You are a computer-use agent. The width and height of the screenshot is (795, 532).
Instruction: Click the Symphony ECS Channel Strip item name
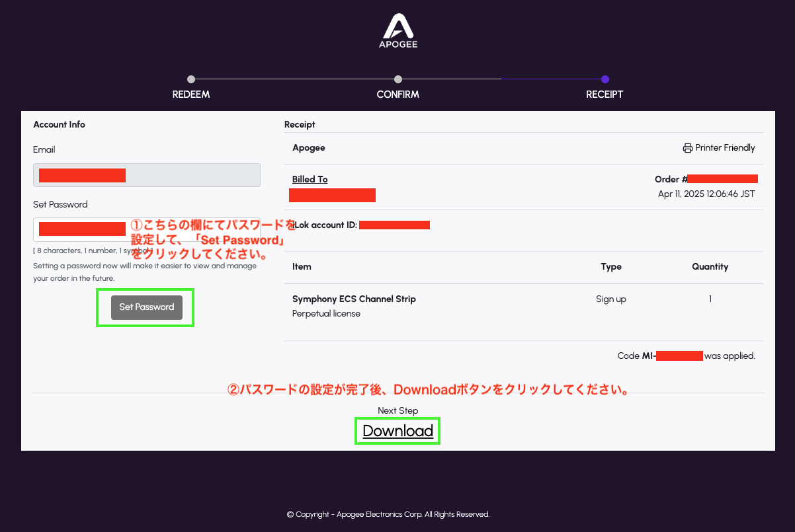point(354,299)
